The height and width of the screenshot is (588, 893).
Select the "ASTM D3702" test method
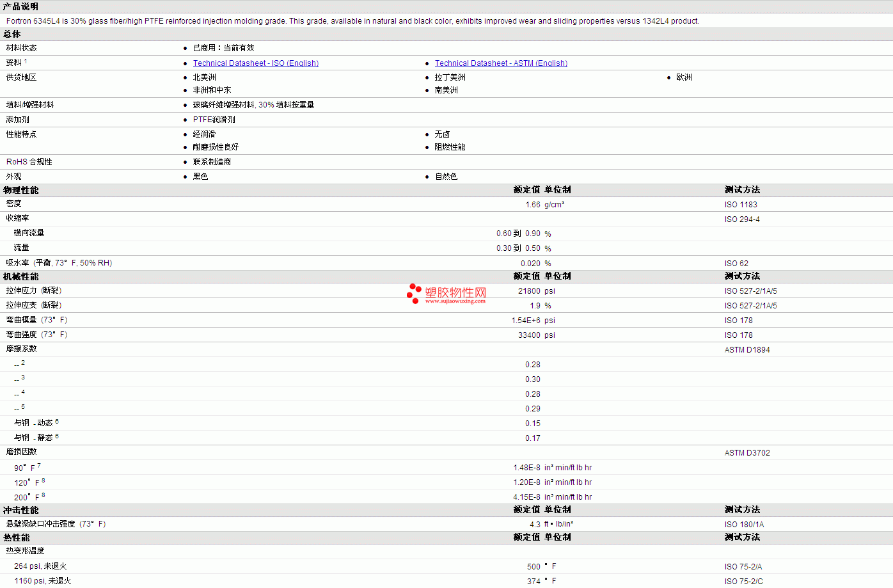[x=747, y=453]
